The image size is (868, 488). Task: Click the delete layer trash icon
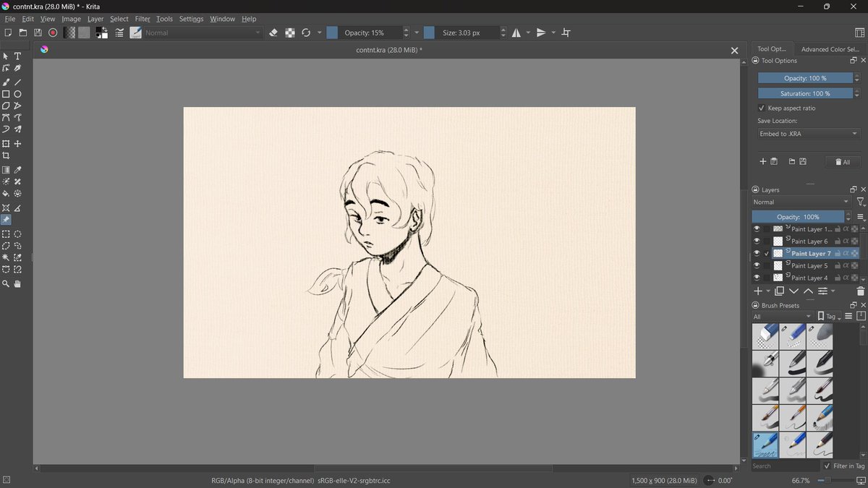coord(860,291)
